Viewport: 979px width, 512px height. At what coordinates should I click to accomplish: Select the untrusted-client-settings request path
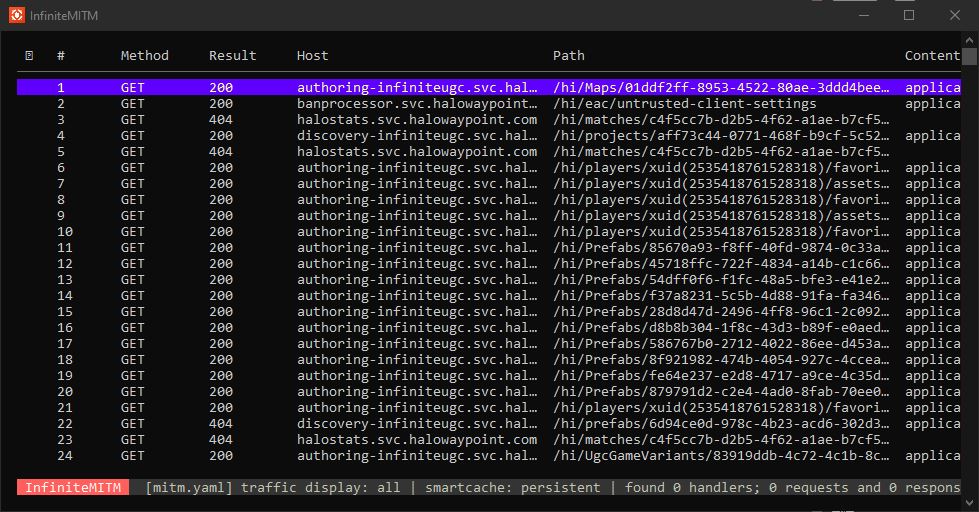click(x=684, y=104)
